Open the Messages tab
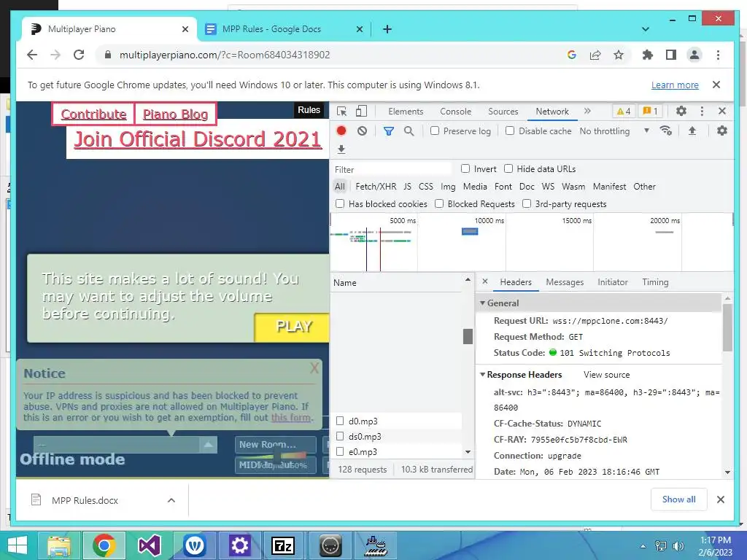 coord(565,282)
